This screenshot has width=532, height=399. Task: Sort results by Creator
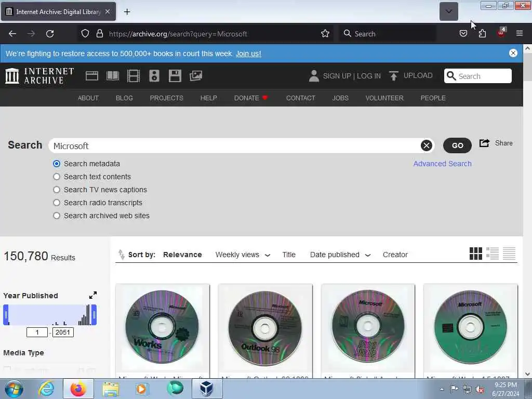point(395,255)
